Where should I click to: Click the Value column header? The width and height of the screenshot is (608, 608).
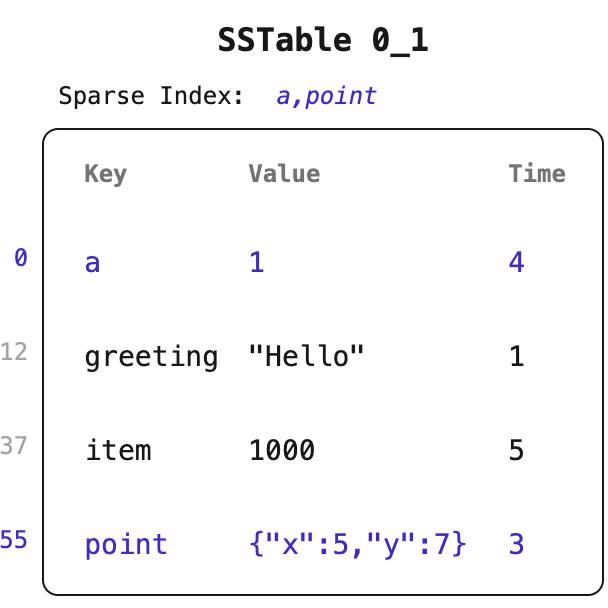coord(284,173)
